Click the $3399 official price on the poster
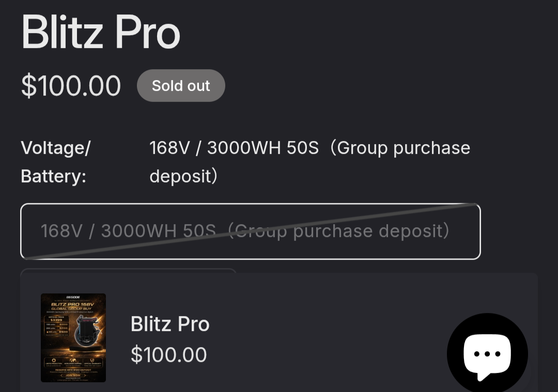 (x=56, y=320)
